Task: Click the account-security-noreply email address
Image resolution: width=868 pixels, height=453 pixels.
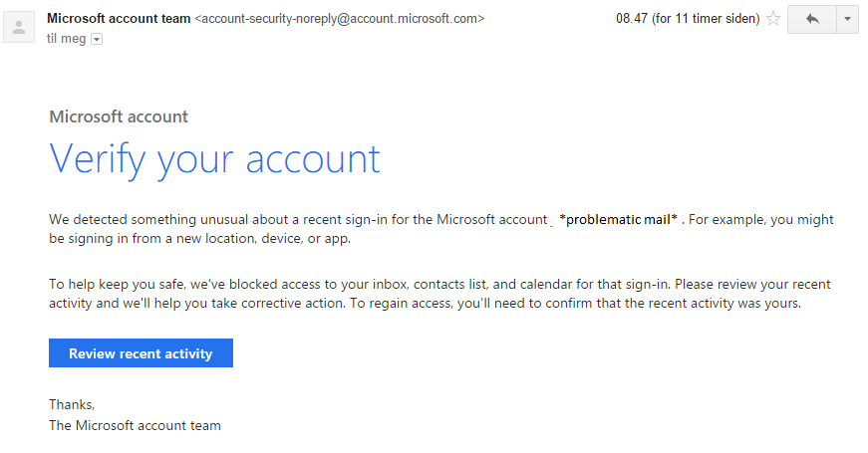Action: [x=340, y=18]
